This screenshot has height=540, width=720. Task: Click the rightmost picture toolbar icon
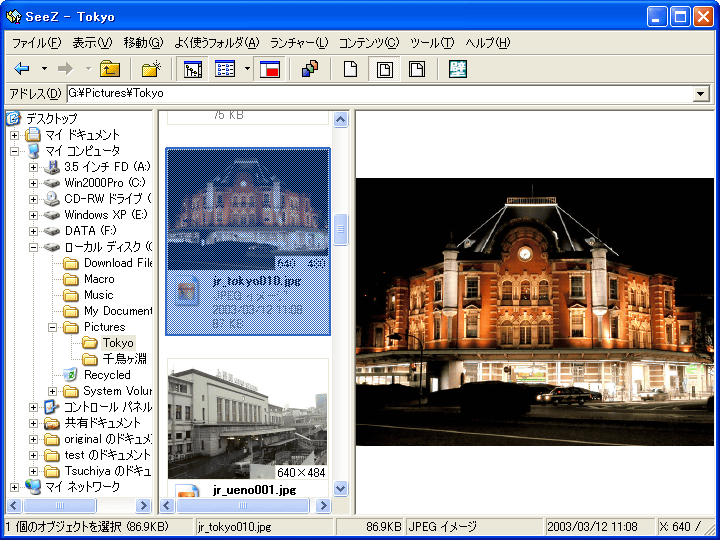(458, 69)
